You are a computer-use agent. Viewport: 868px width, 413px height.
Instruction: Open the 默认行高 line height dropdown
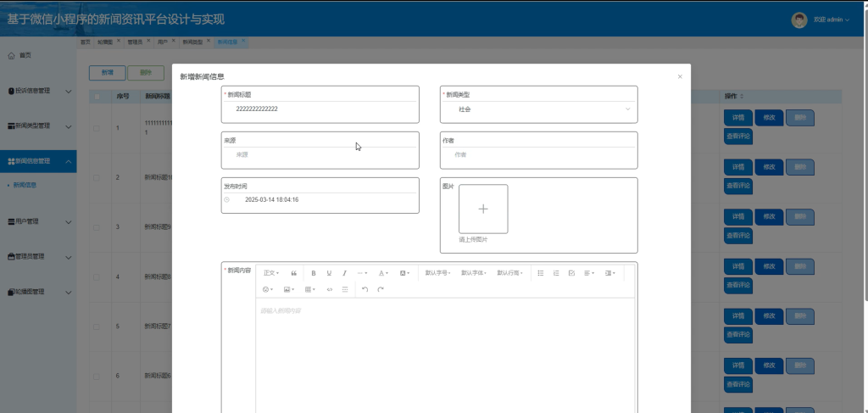[509, 273]
